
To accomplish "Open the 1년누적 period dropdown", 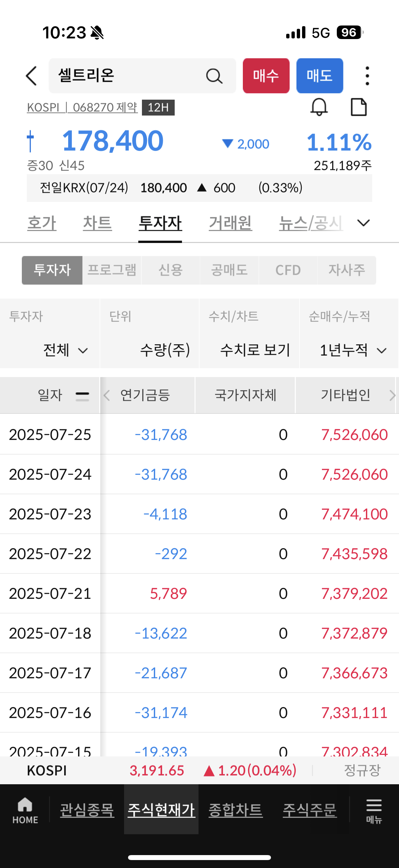I will (x=349, y=350).
